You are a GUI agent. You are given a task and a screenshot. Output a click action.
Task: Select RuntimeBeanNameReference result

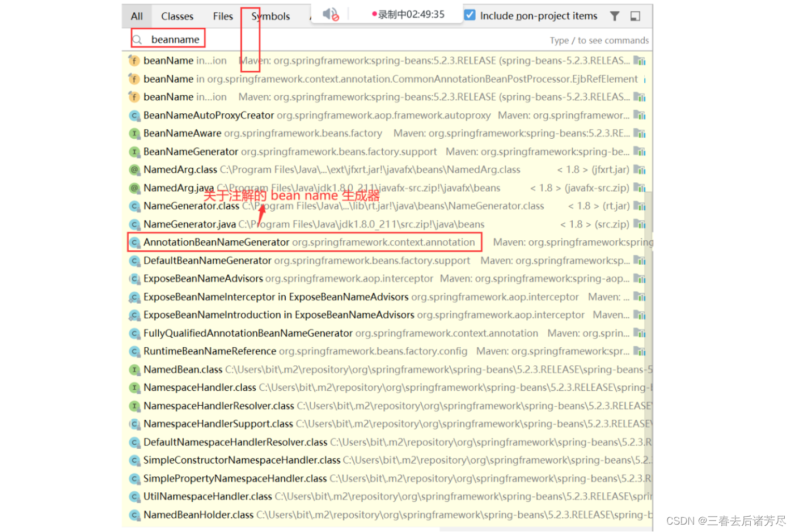pyautogui.click(x=388, y=351)
